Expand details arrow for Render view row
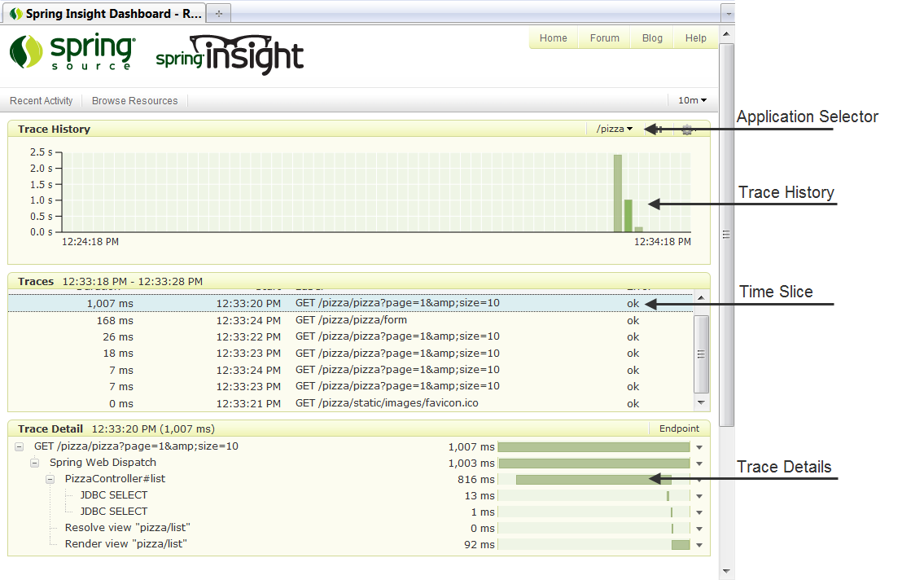The height and width of the screenshot is (580, 924). pos(698,545)
